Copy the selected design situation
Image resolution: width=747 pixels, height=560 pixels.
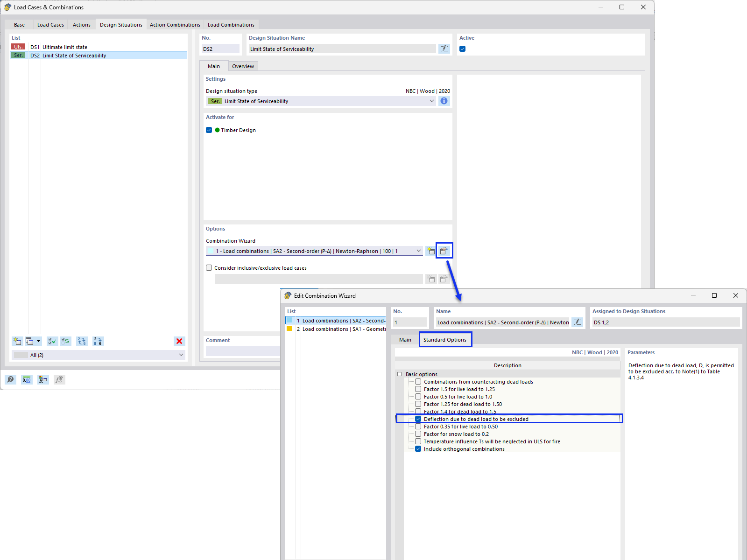[29, 341]
